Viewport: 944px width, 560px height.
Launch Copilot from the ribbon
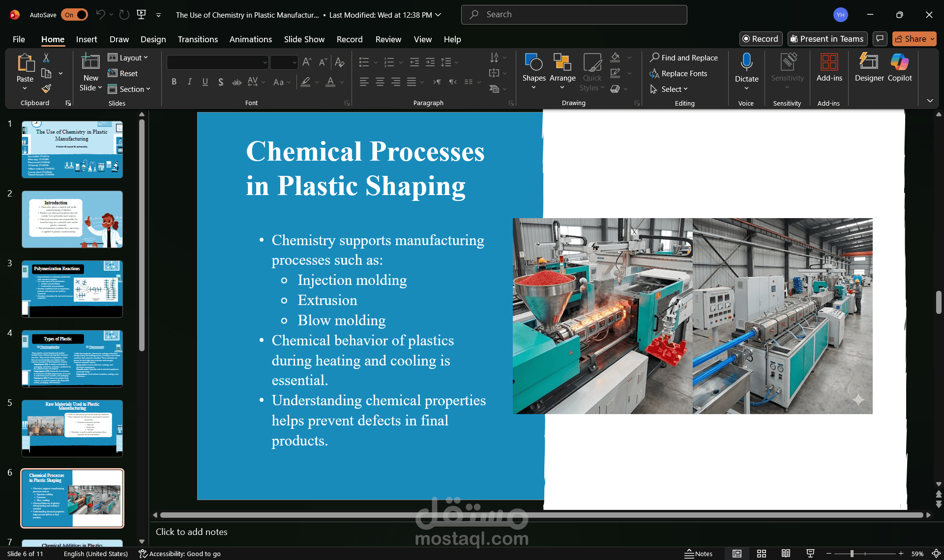coord(899,68)
